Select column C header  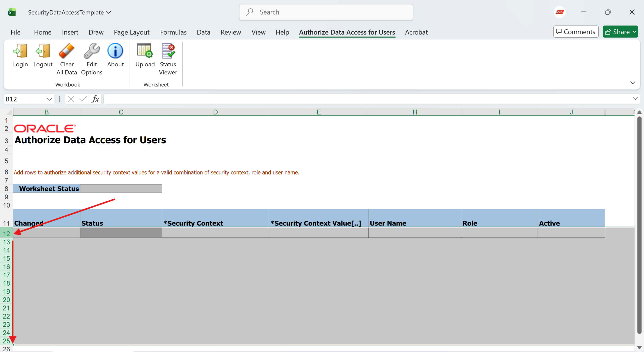point(121,112)
